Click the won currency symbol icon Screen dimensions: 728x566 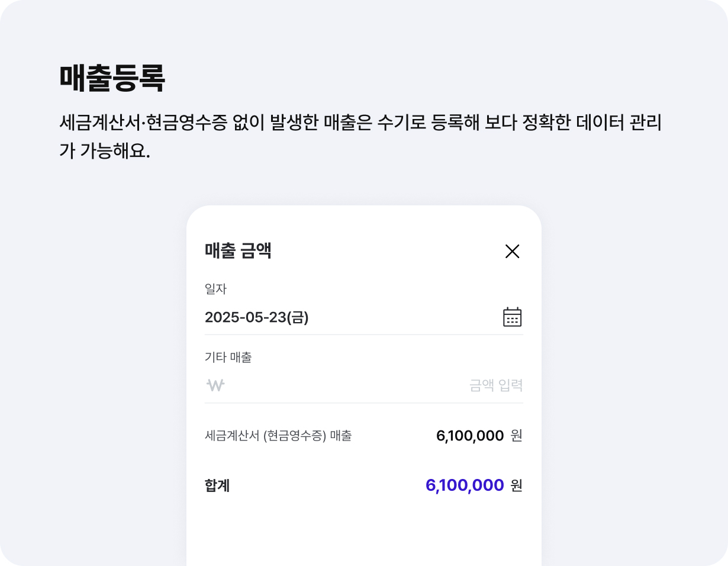[x=215, y=385]
